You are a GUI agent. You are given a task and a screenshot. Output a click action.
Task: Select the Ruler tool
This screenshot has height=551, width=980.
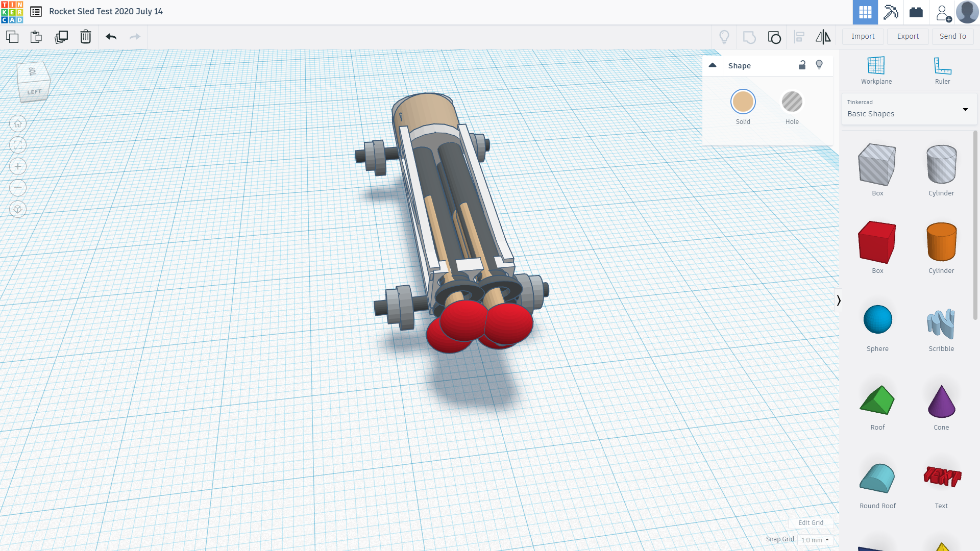(942, 71)
